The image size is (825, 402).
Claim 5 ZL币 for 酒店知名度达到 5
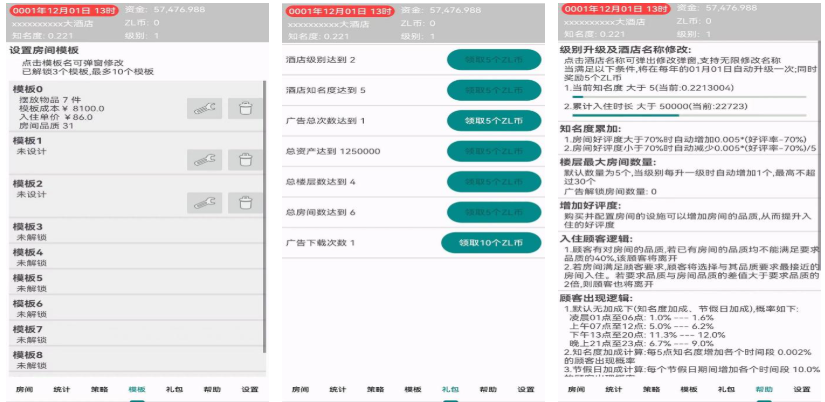click(x=493, y=90)
